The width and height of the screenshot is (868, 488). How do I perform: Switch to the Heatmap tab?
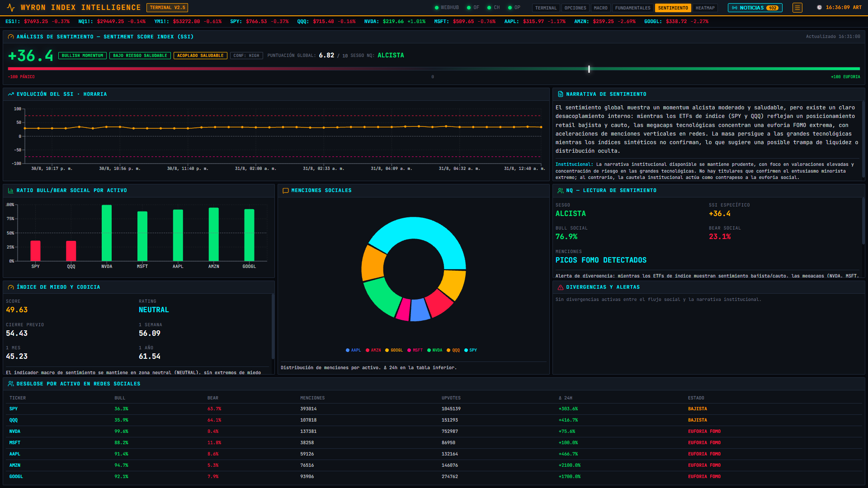[705, 8]
